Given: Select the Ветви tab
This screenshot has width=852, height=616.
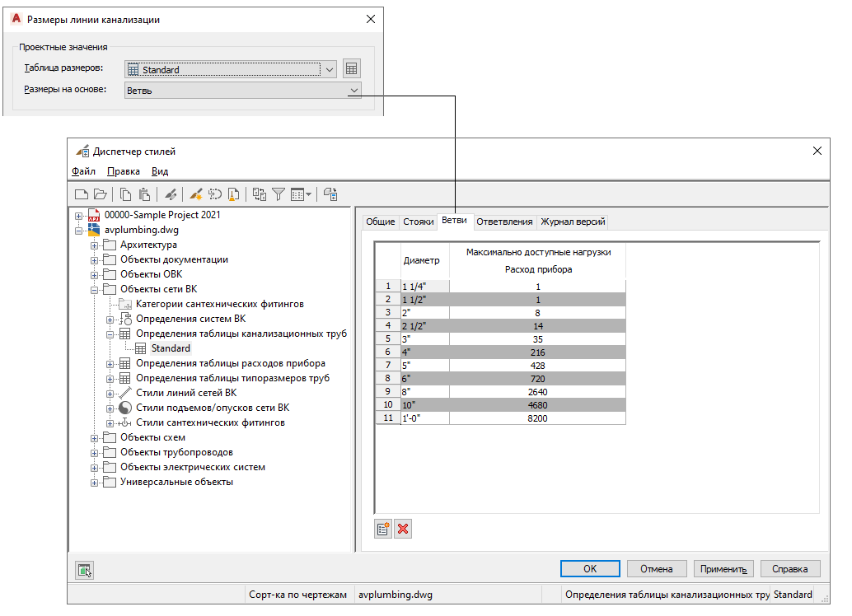Looking at the screenshot, I should point(454,220).
